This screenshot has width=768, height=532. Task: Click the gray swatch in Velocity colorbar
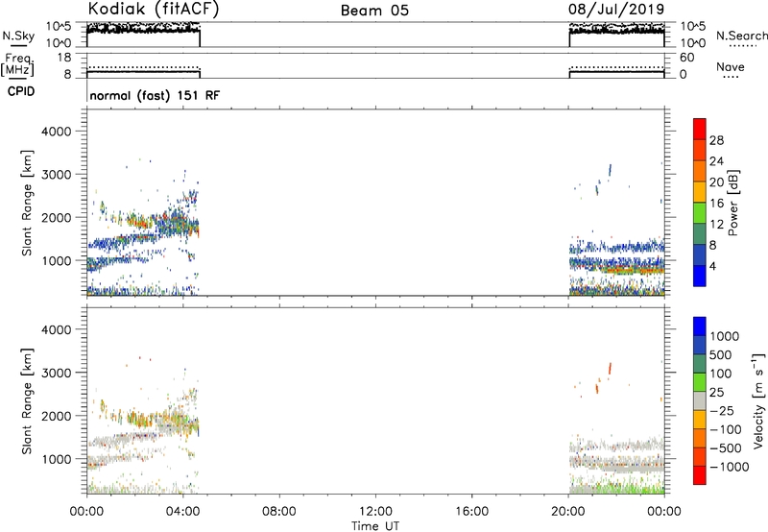700,401
